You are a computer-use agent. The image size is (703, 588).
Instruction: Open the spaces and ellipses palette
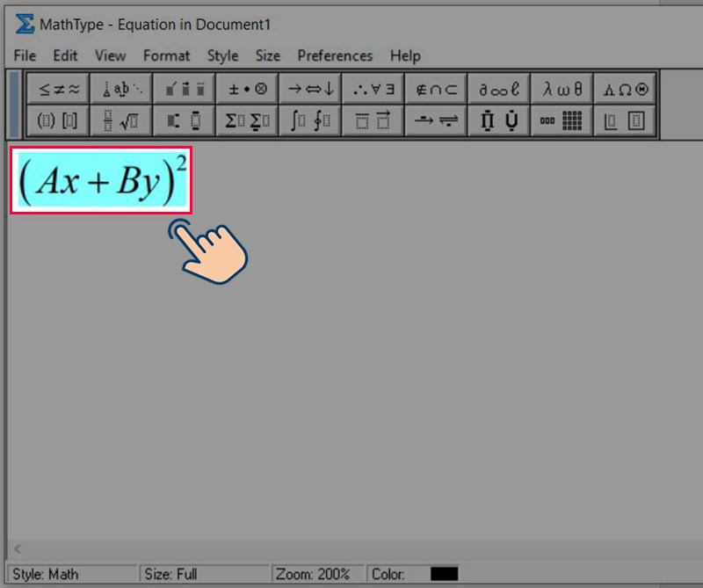pos(121,90)
